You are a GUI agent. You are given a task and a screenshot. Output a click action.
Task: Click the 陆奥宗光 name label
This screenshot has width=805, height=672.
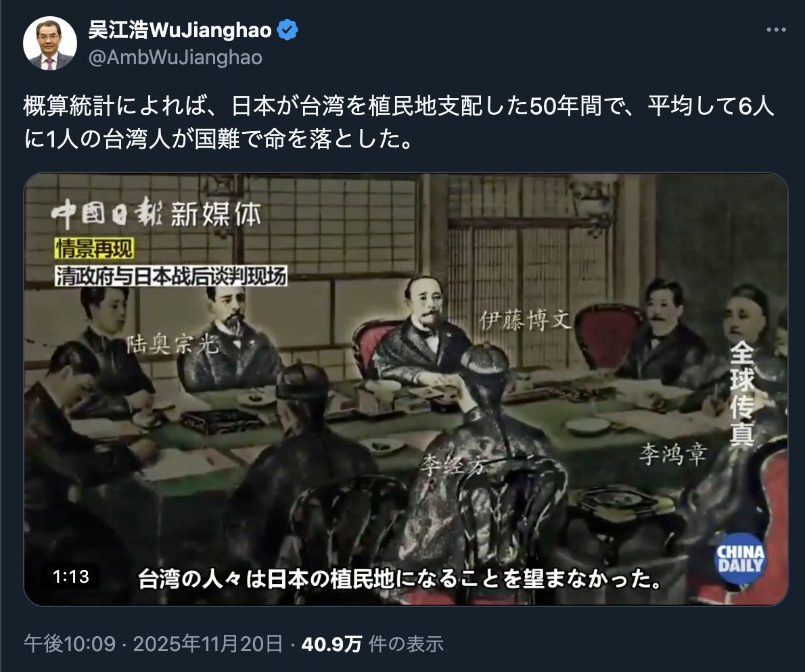[172, 344]
